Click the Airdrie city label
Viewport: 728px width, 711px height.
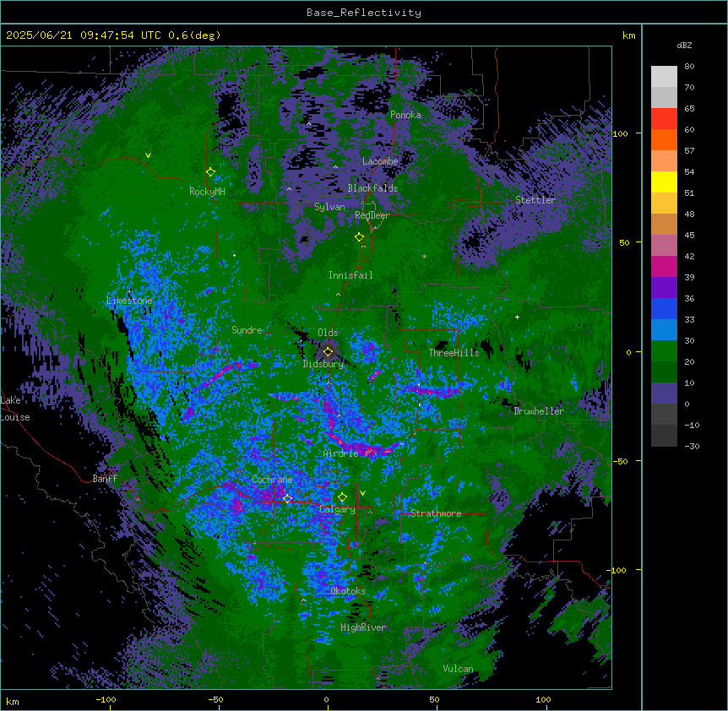[341, 453]
